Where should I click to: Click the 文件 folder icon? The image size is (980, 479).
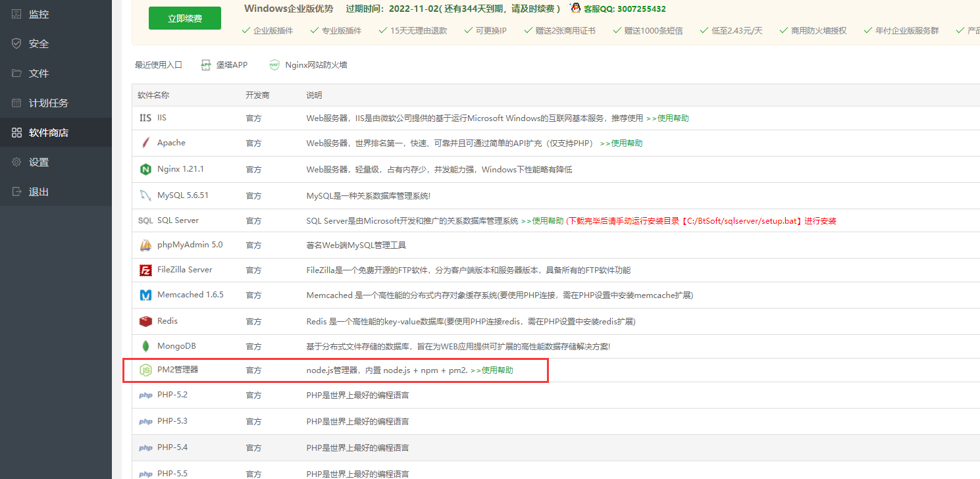[16, 73]
